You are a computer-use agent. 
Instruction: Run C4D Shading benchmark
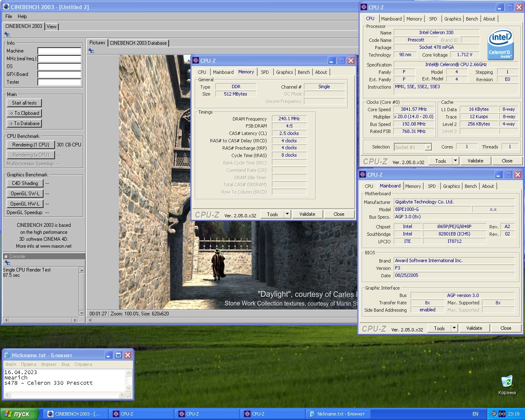pyautogui.click(x=25, y=183)
